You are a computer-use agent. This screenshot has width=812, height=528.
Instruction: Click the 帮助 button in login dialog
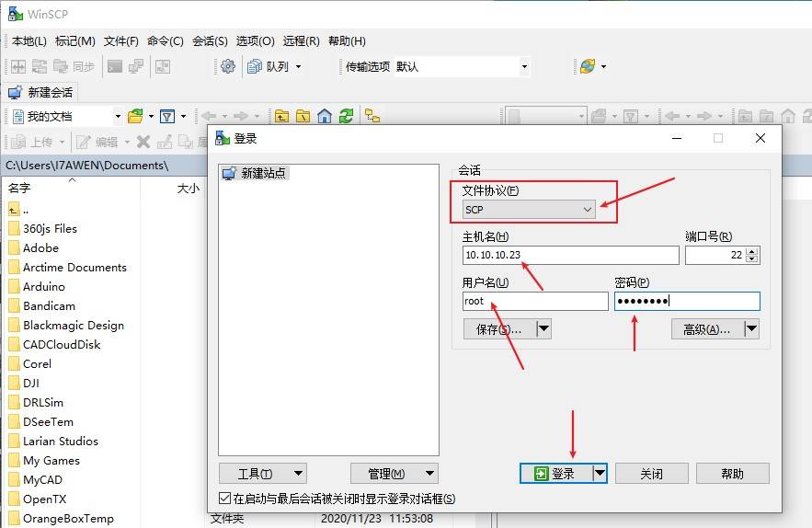732,474
